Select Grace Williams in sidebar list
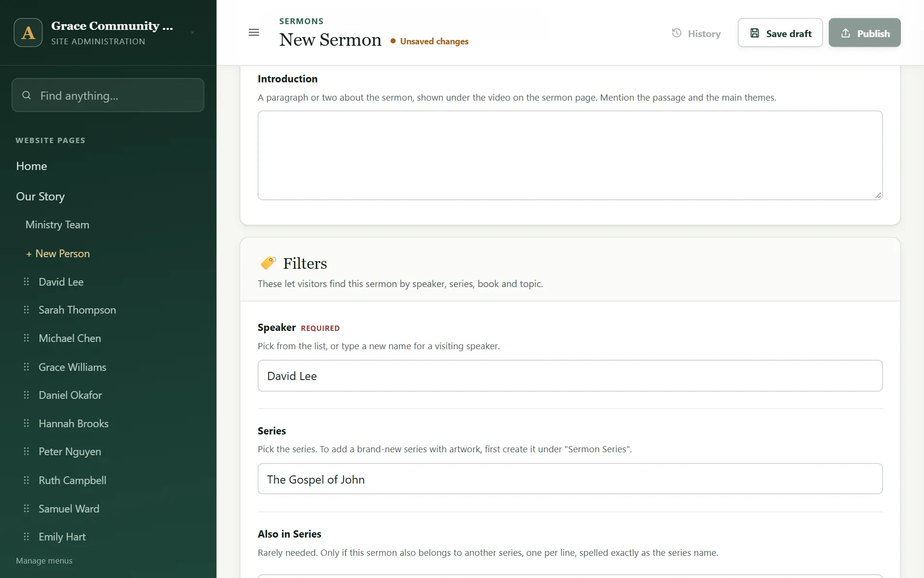The height and width of the screenshot is (578, 924). pos(73,367)
